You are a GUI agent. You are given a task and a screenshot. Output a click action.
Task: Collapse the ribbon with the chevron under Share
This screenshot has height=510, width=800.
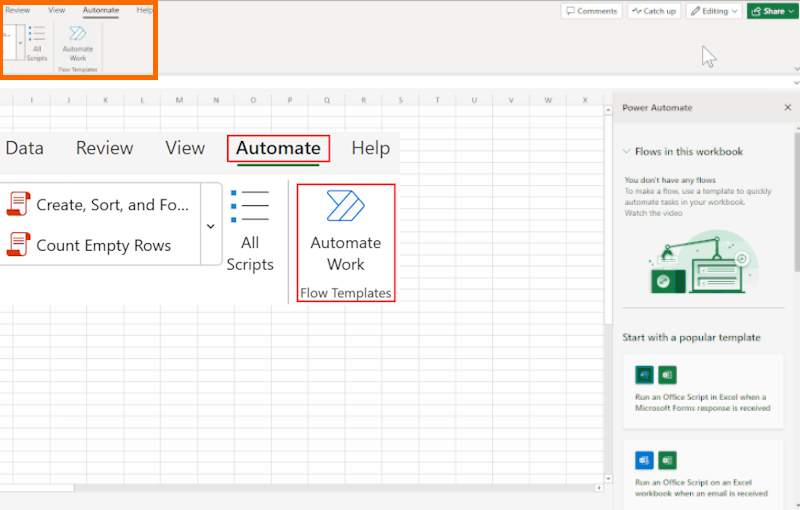pos(796,68)
